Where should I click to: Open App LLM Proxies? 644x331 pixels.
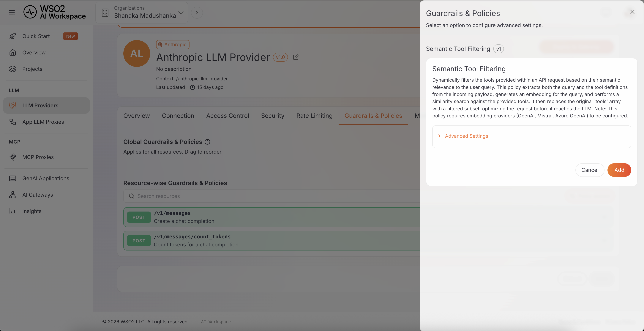[x=46, y=122]
